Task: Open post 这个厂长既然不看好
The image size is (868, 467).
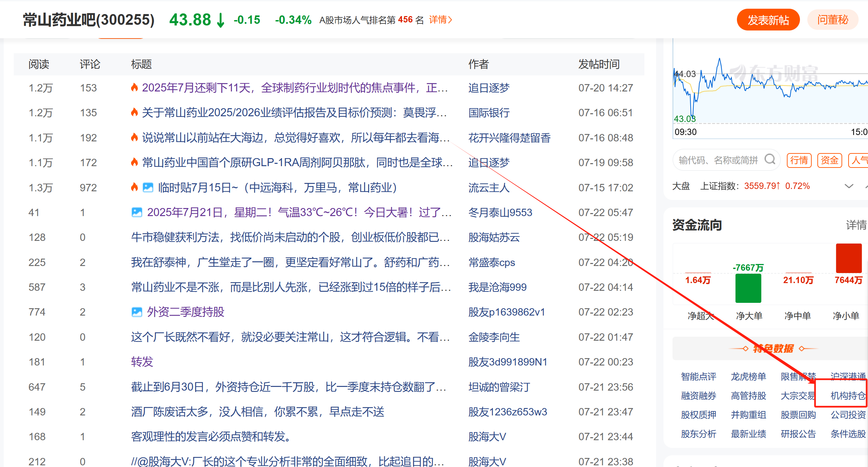Action: pyautogui.click(x=290, y=337)
